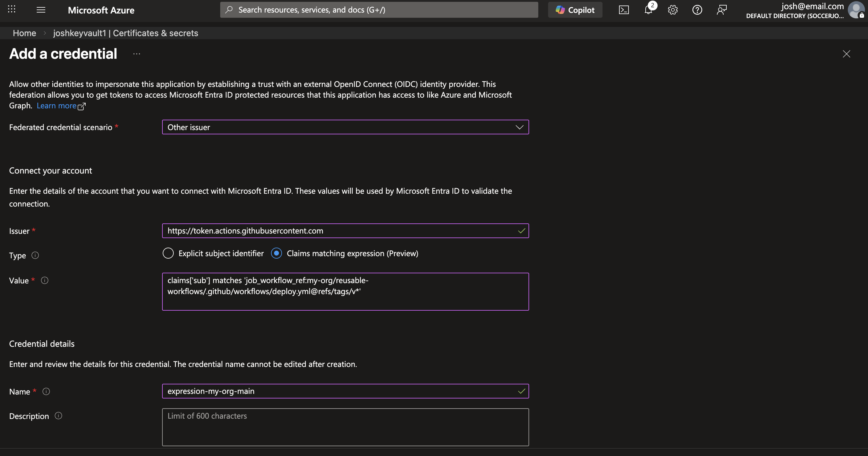Click the info icon beside Description
This screenshot has width=868, height=456.
click(58, 416)
